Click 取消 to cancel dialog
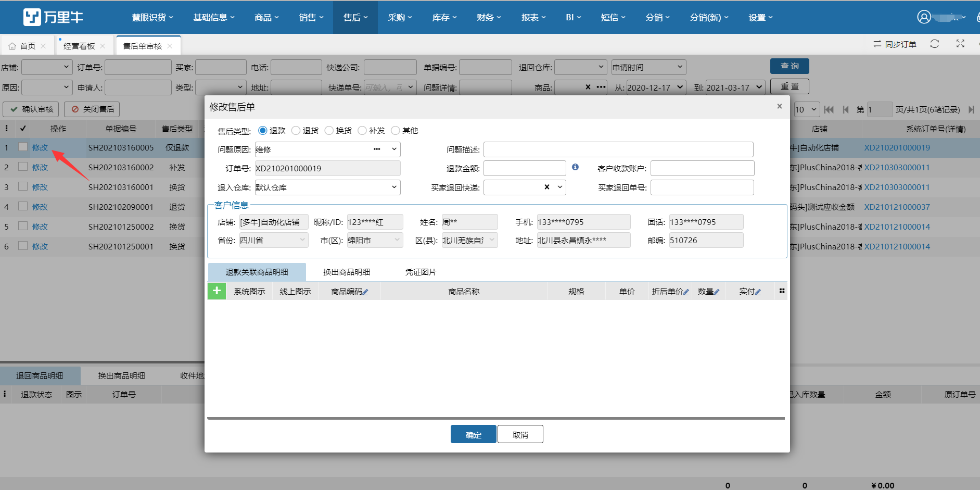Image resolution: width=980 pixels, height=490 pixels. coord(520,434)
